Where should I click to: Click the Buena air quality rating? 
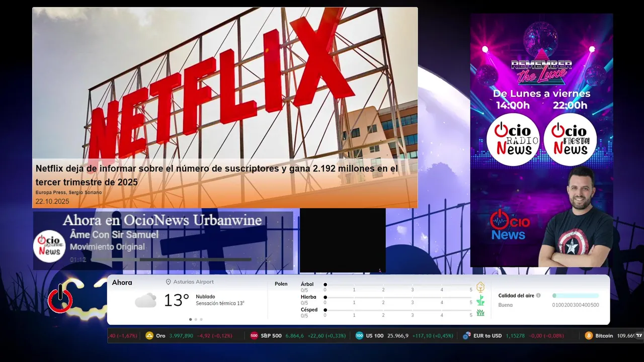point(506,305)
